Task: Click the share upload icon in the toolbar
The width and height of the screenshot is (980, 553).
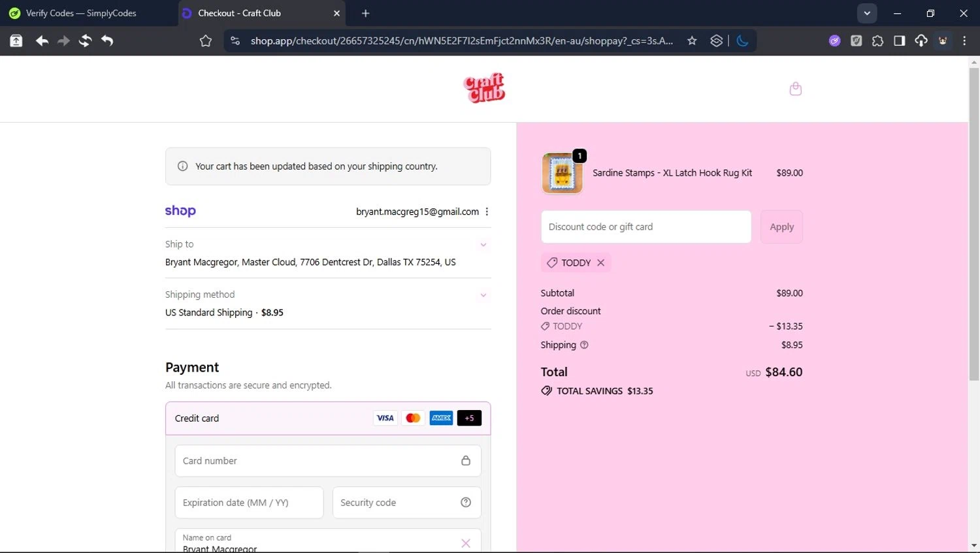Action: click(16, 40)
